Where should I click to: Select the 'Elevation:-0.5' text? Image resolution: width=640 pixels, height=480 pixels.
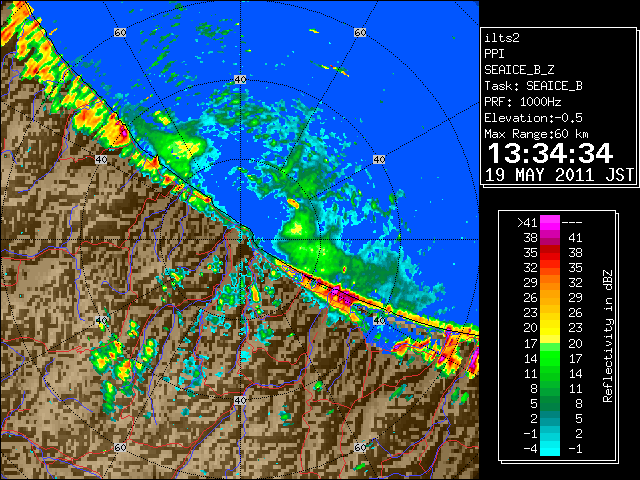click(x=533, y=118)
